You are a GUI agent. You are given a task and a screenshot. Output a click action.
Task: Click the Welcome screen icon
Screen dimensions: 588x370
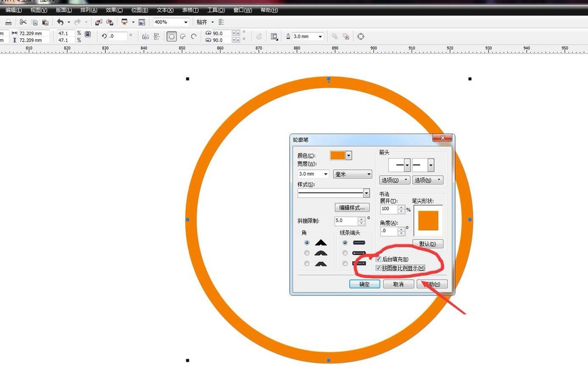[142, 22]
